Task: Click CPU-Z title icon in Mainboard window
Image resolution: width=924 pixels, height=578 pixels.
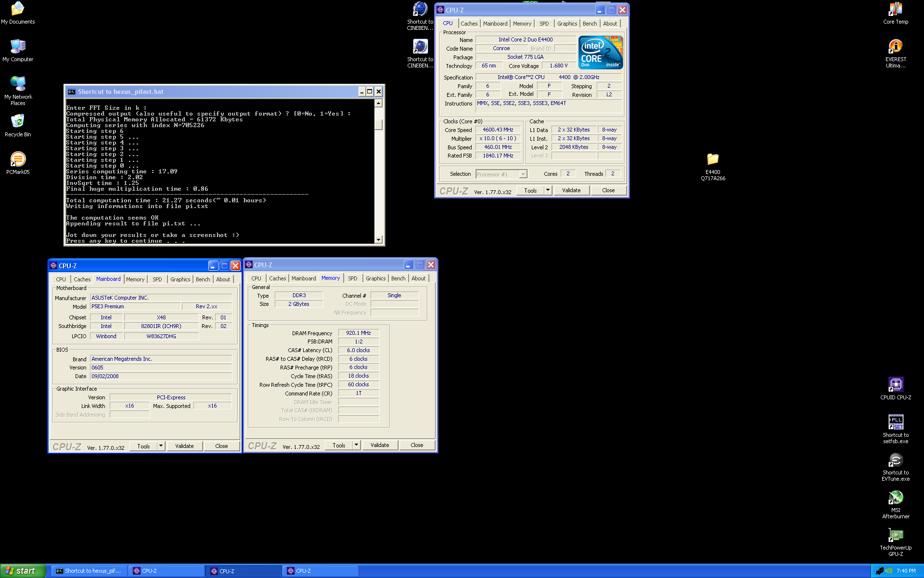Action: coord(53,265)
